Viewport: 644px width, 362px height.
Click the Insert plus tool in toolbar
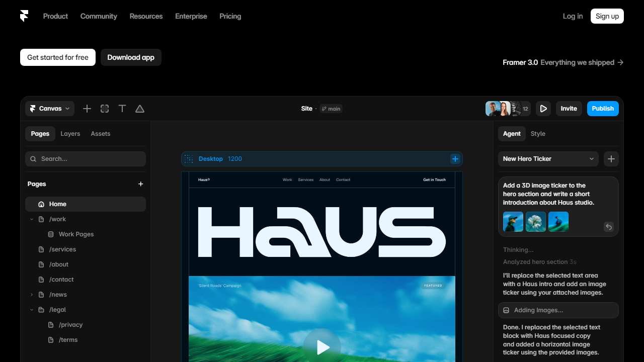pyautogui.click(x=87, y=109)
